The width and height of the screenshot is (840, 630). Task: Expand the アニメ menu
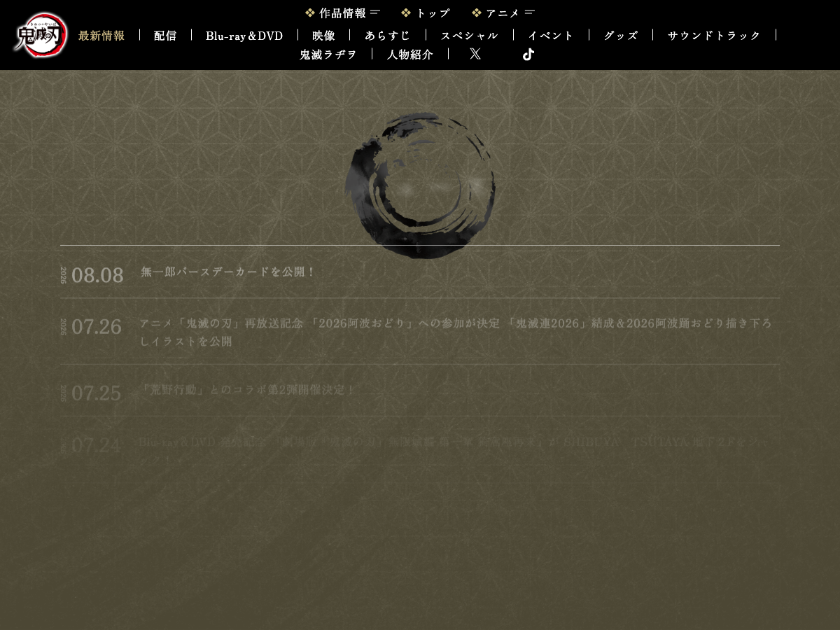tap(503, 13)
